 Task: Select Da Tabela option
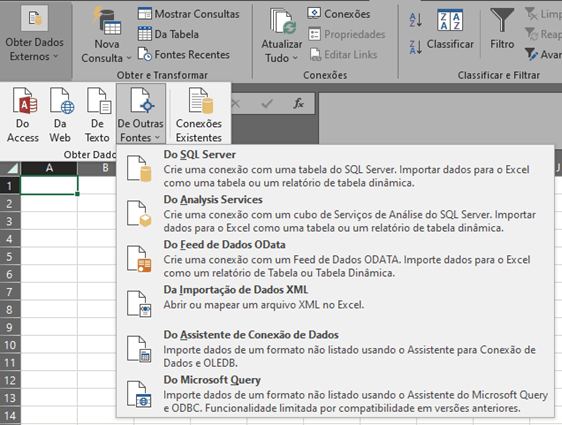point(168,34)
